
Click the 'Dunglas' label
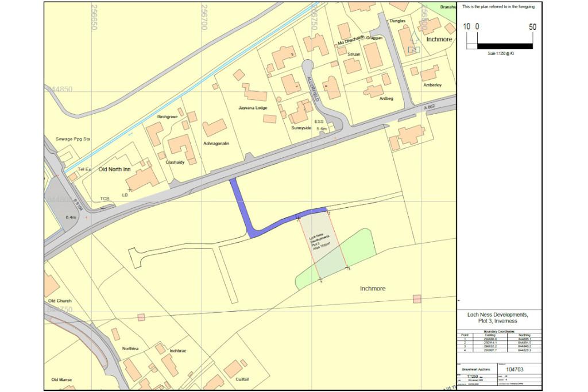pos(397,21)
